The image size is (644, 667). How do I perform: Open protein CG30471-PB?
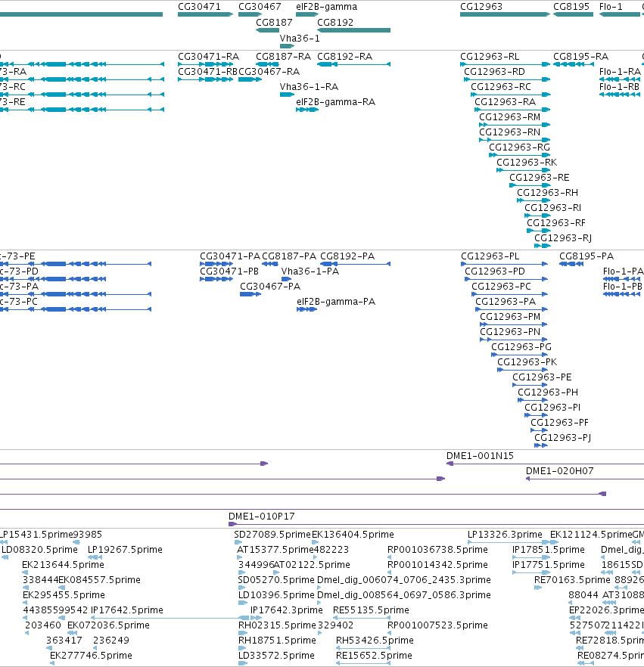(229, 271)
